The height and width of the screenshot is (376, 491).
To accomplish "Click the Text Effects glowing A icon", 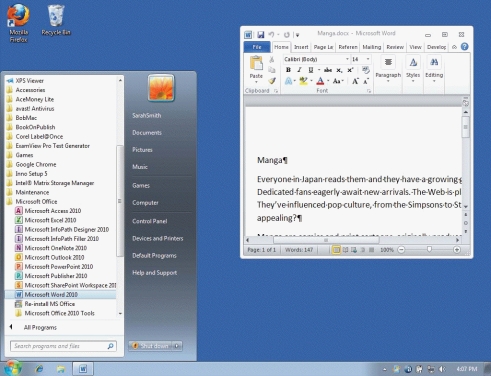I will [x=289, y=81].
